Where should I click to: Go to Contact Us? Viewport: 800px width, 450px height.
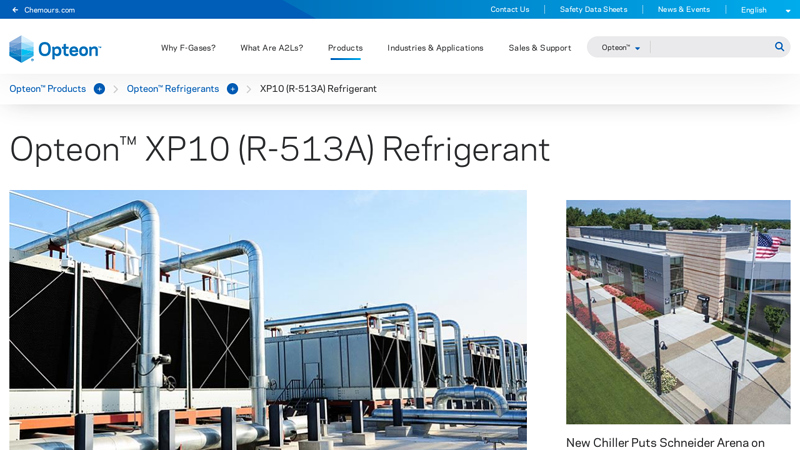pos(510,9)
